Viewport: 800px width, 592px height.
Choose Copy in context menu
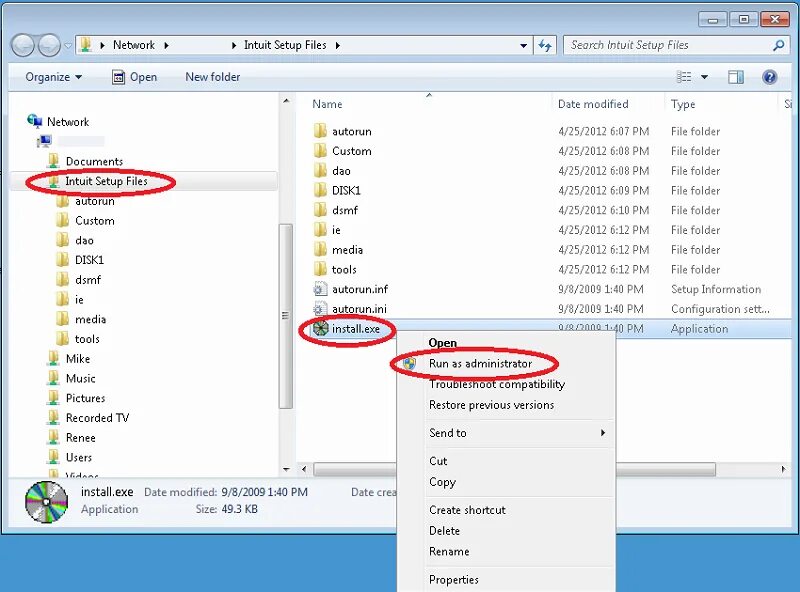442,482
